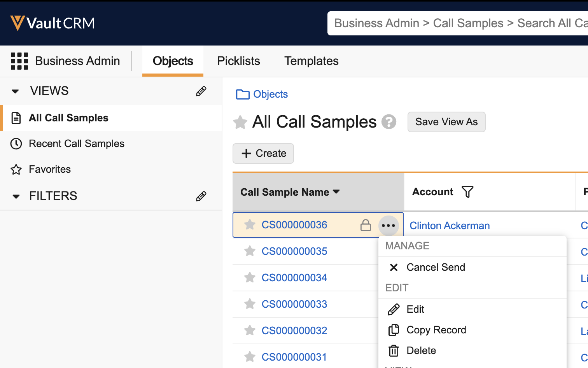
Task: Click the pencil icon beside VIEWS
Action: coord(201,91)
